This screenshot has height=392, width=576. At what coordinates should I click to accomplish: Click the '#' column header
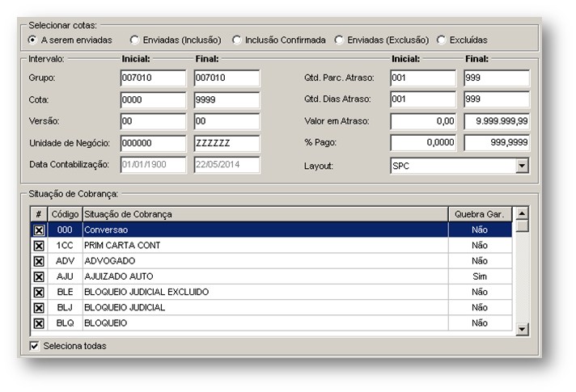(39, 214)
